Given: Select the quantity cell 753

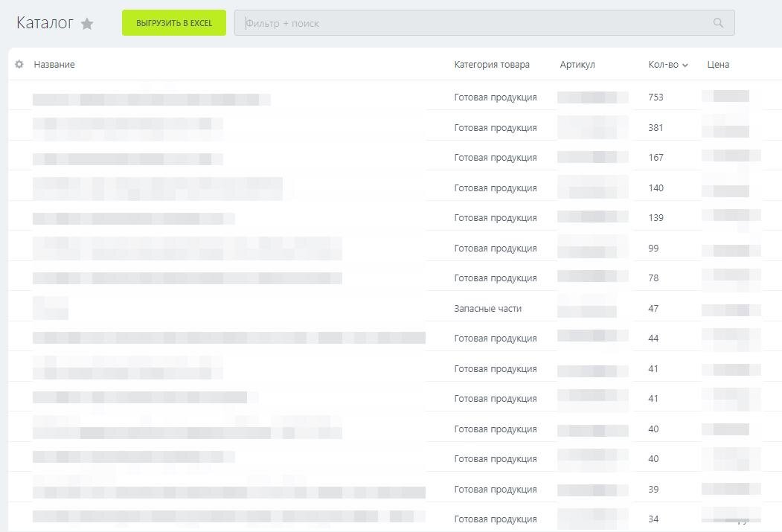Looking at the screenshot, I should coord(656,97).
